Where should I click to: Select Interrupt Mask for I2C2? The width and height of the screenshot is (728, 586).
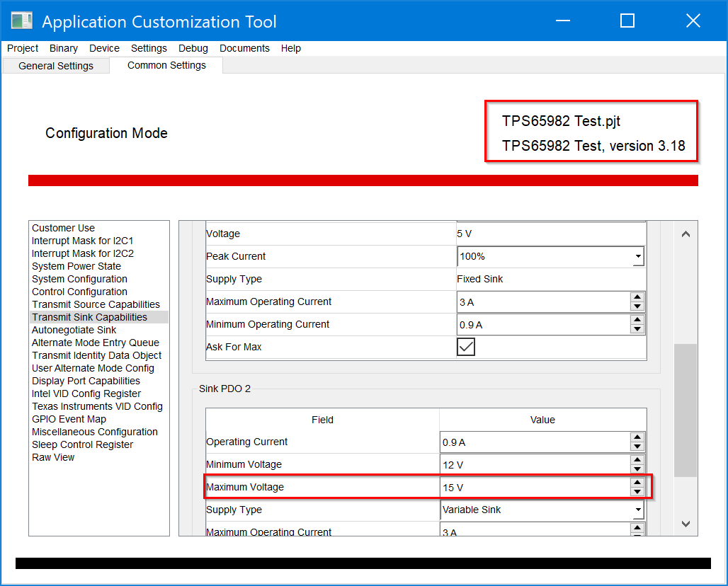pos(83,253)
